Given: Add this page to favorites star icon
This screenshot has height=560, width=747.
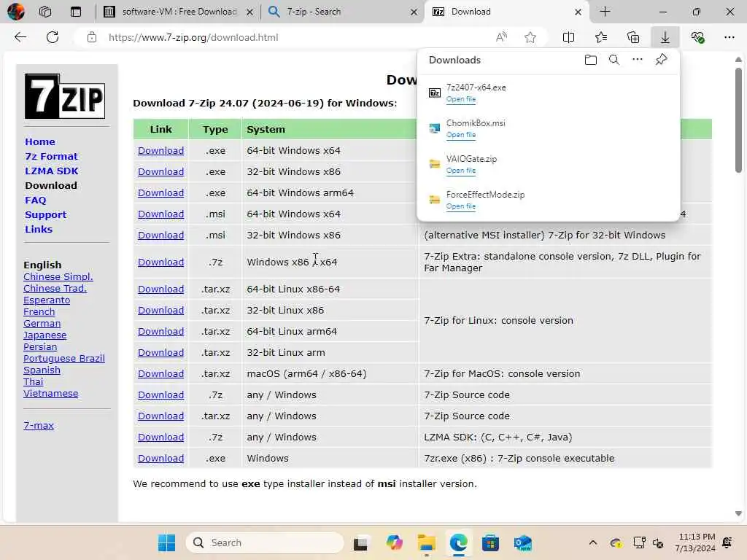Looking at the screenshot, I should pos(530,37).
